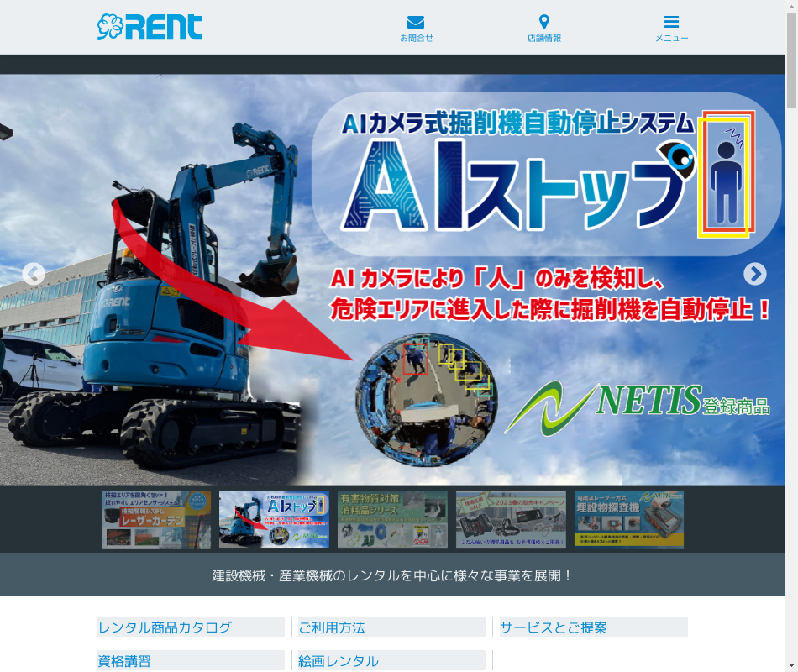This screenshot has width=798, height=672.
Task: Open the お問合せ envelope icon
Action: pyautogui.click(x=416, y=23)
